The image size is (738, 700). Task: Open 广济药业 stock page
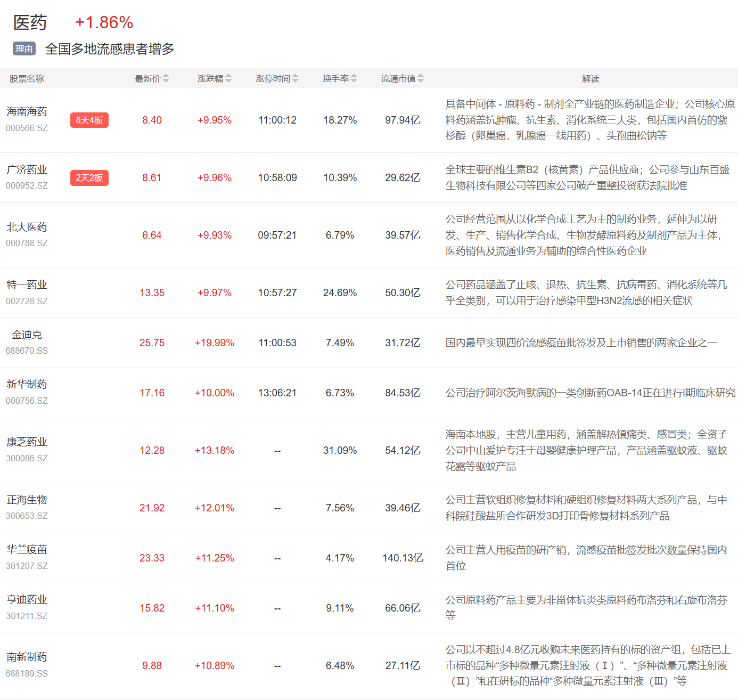(x=27, y=170)
